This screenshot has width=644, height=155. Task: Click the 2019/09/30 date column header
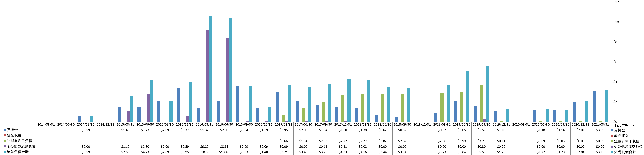pyautogui.click(x=481, y=125)
